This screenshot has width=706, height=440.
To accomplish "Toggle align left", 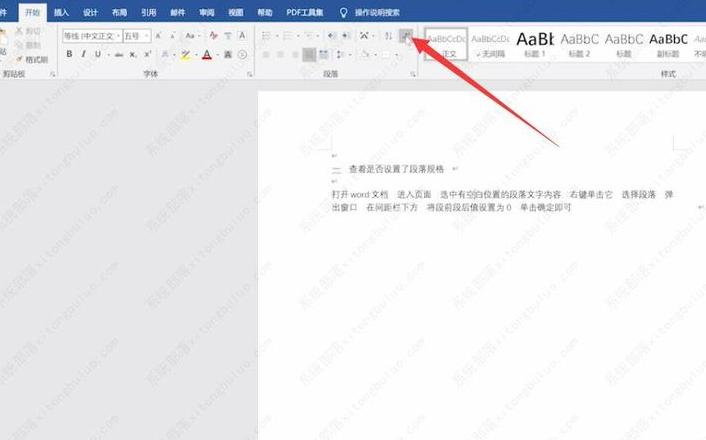I will click(x=266, y=54).
